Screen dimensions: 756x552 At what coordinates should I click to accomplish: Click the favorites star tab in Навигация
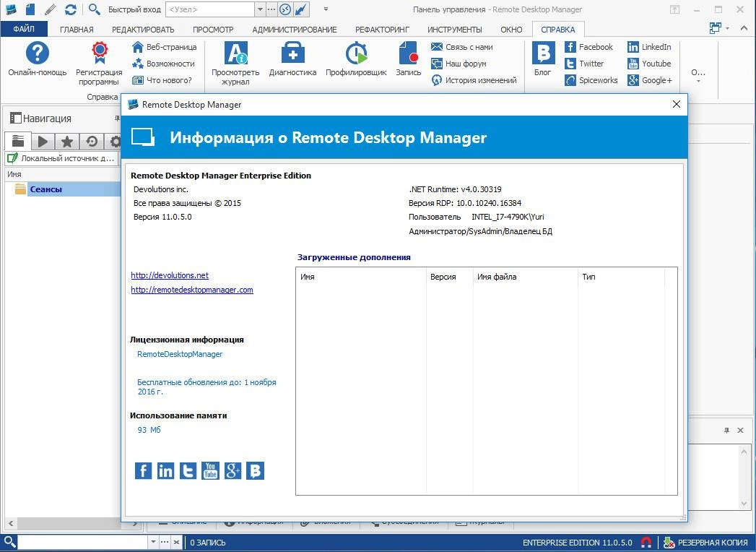tap(67, 142)
